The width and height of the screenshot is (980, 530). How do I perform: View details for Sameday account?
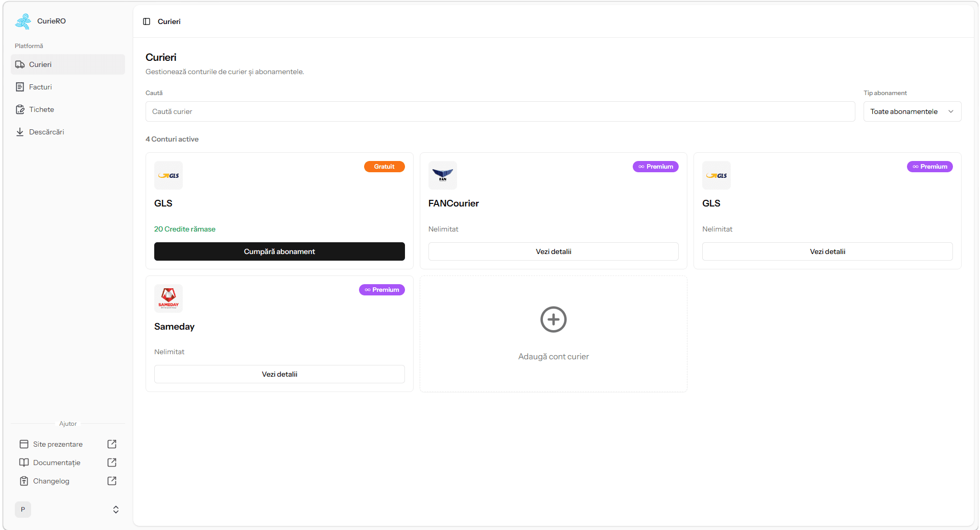[x=279, y=374]
